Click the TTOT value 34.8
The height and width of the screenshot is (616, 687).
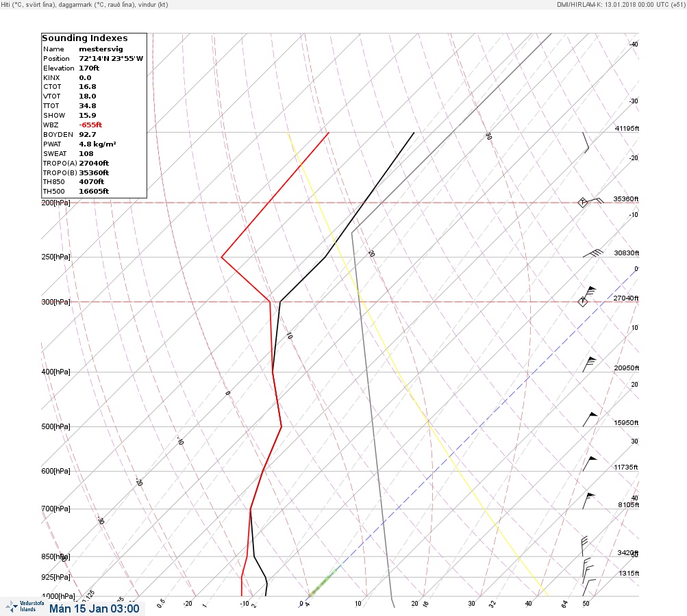87,106
